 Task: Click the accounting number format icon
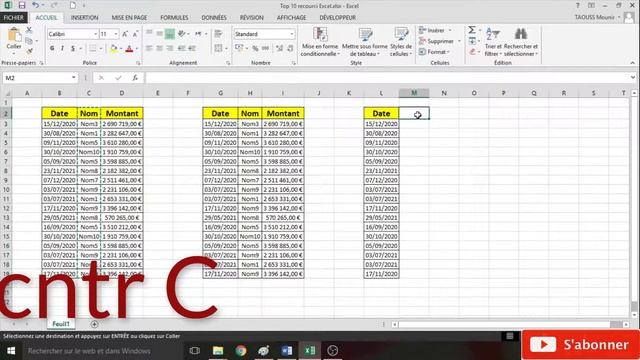239,49
